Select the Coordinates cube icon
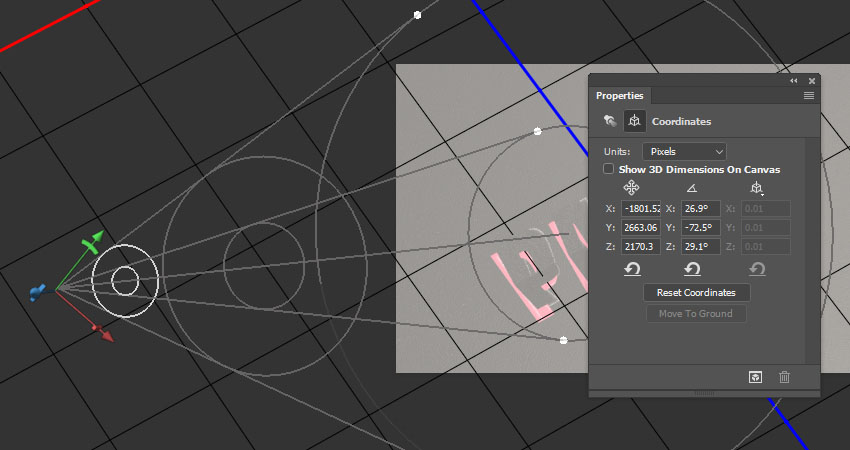 click(634, 121)
